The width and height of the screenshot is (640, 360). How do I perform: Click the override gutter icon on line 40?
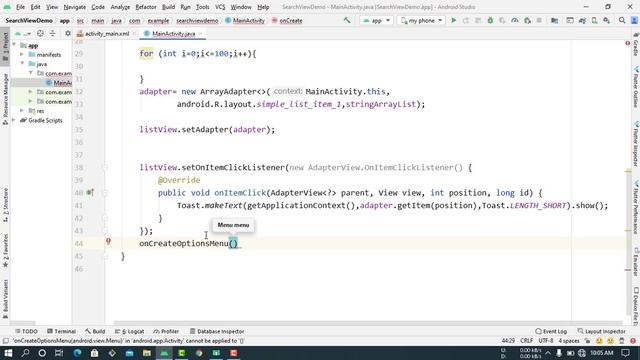[x=90, y=192]
